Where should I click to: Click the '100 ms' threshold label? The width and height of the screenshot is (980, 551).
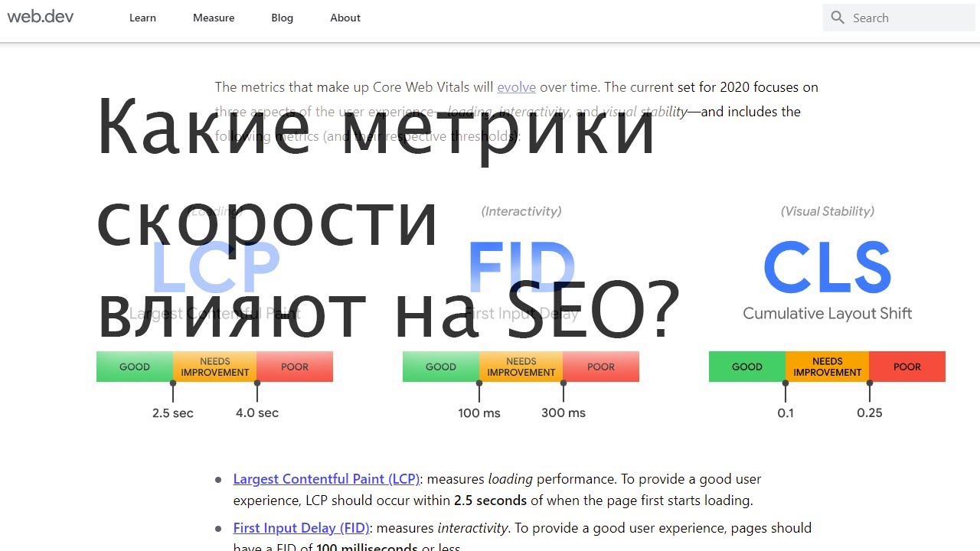pos(479,413)
